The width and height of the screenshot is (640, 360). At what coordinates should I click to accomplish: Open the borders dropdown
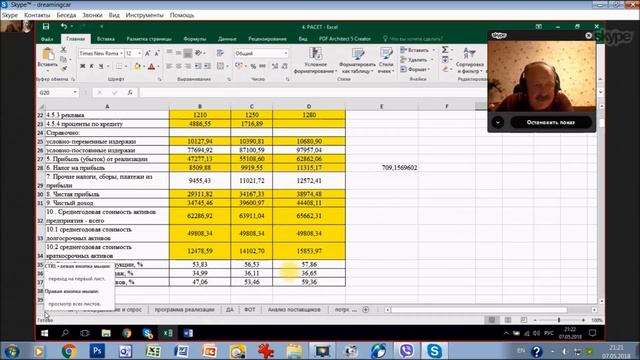pos(125,67)
